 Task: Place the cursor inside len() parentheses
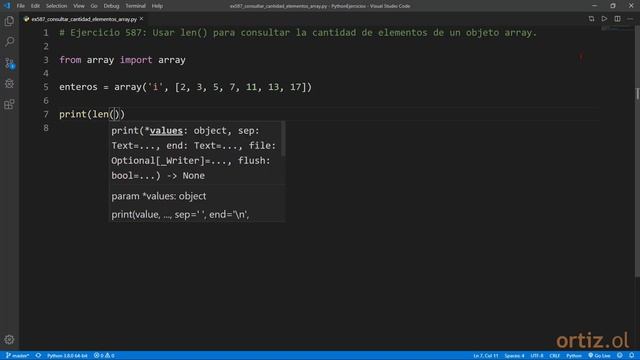click(x=115, y=114)
